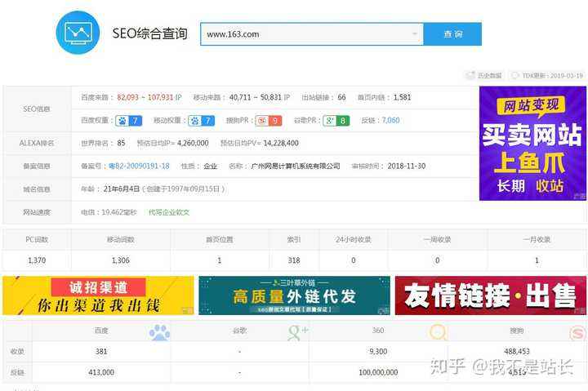Image resolution: width=588 pixels, height=391 pixels.
Task: Click the Sogou PR badge showing 9
Action: coord(269,120)
